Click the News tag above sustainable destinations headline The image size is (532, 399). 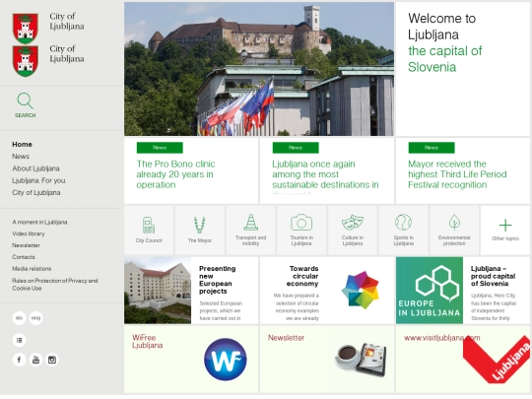296,148
